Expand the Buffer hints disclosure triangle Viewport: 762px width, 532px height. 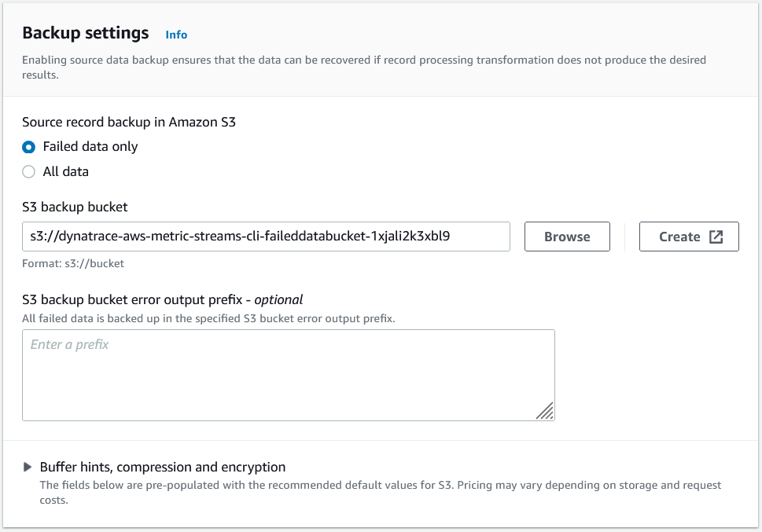29,467
